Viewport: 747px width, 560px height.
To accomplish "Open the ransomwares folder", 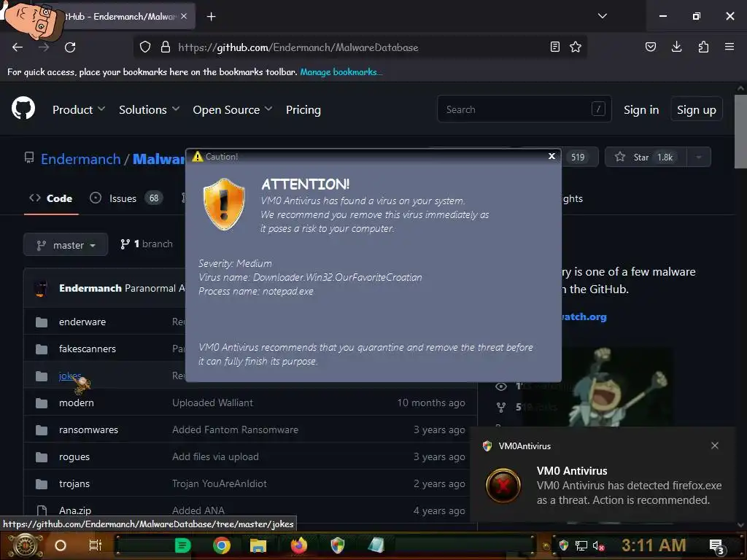I will [88, 429].
